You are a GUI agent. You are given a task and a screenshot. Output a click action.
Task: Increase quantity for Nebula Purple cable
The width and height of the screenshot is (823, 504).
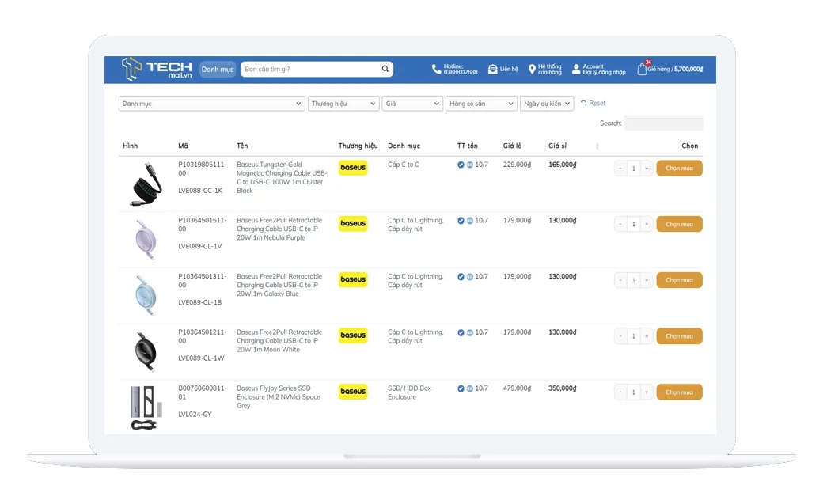pos(647,225)
